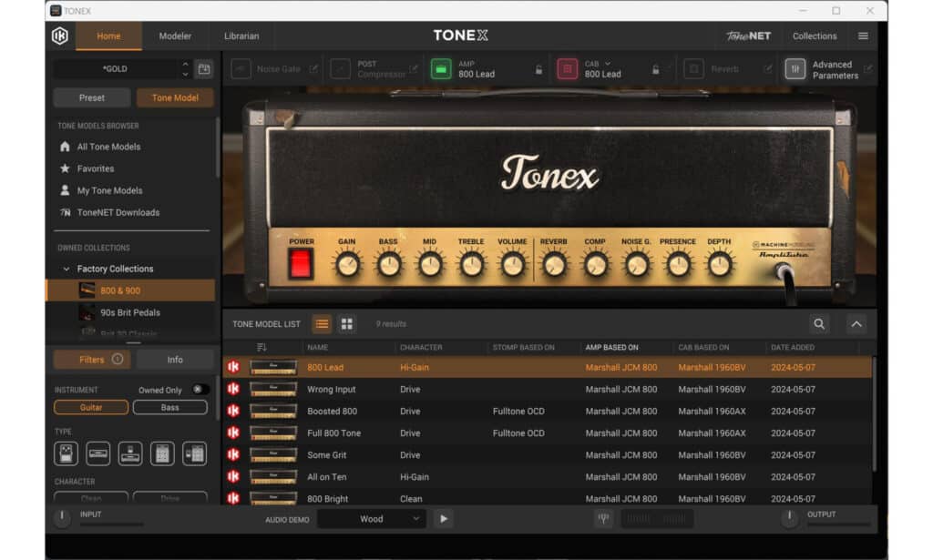Viewport: 933px width, 560px height.
Task: Switch to the Modeler tab
Action: pyautogui.click(x=175, y=36)
